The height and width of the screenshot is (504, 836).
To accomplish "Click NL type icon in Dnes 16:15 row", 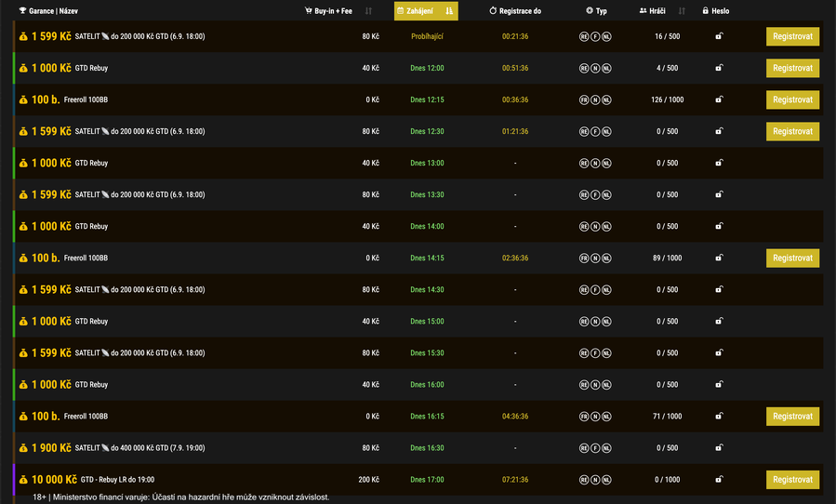I will coord(606,417).
